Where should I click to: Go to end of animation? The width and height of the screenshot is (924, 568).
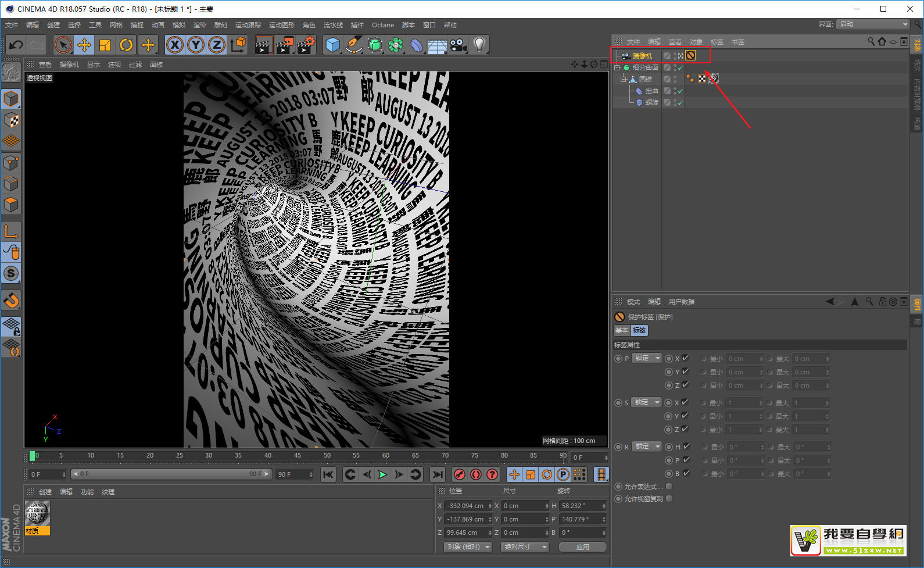438,474
